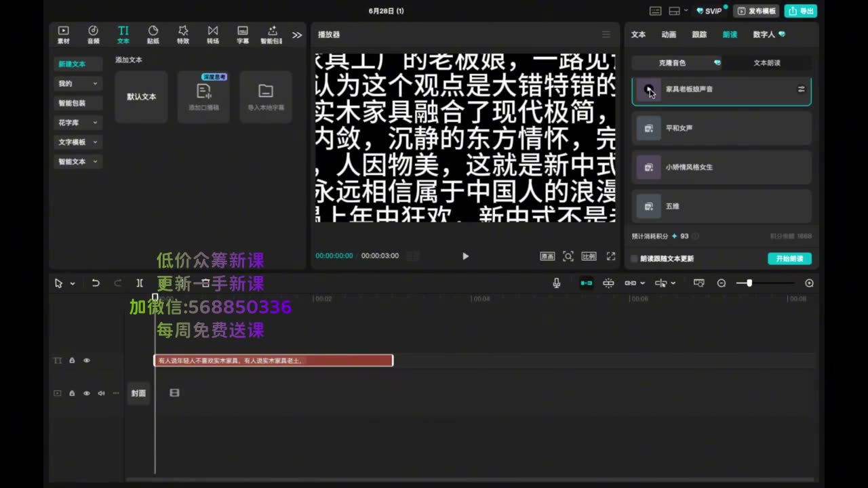Click the 发布模板 publish template button

(x=756, y=11)
